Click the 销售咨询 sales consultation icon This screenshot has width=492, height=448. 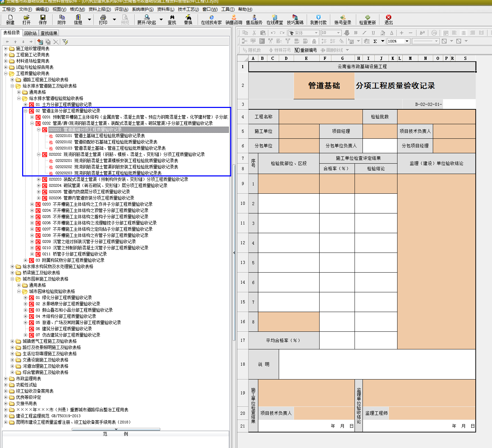(234, 19)
